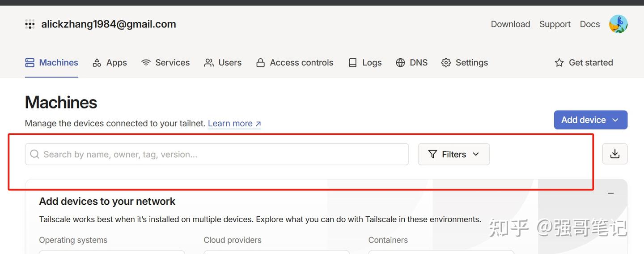Viewport: 644px width, 254px height.
Task: Collapse the Add devices panel
Action: (x=611, y=193)
